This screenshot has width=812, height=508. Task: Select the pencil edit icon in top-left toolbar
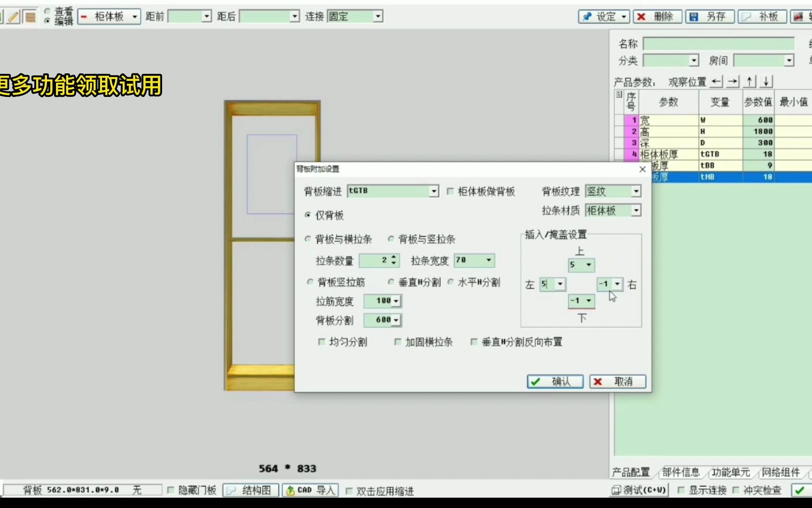[13, 16]
